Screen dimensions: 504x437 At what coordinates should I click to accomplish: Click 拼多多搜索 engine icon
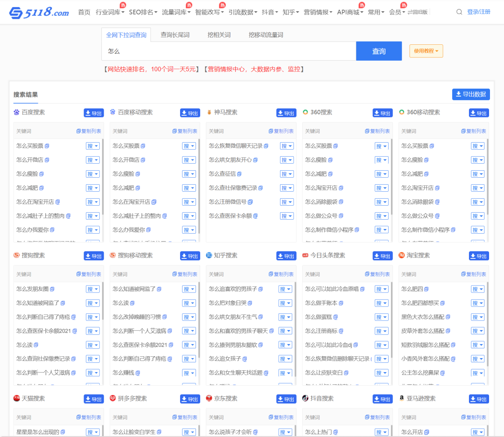click(112, 398)
